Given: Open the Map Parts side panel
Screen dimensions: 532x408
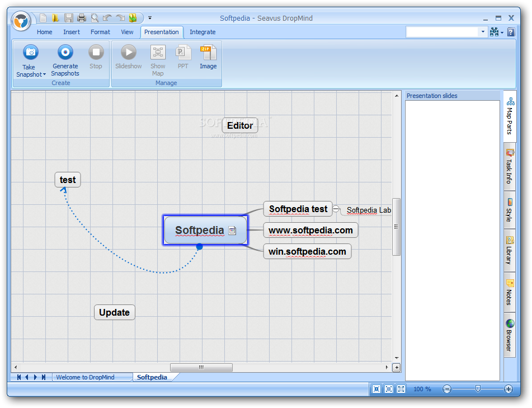Looking at the screenshot, I should [510, 116].
